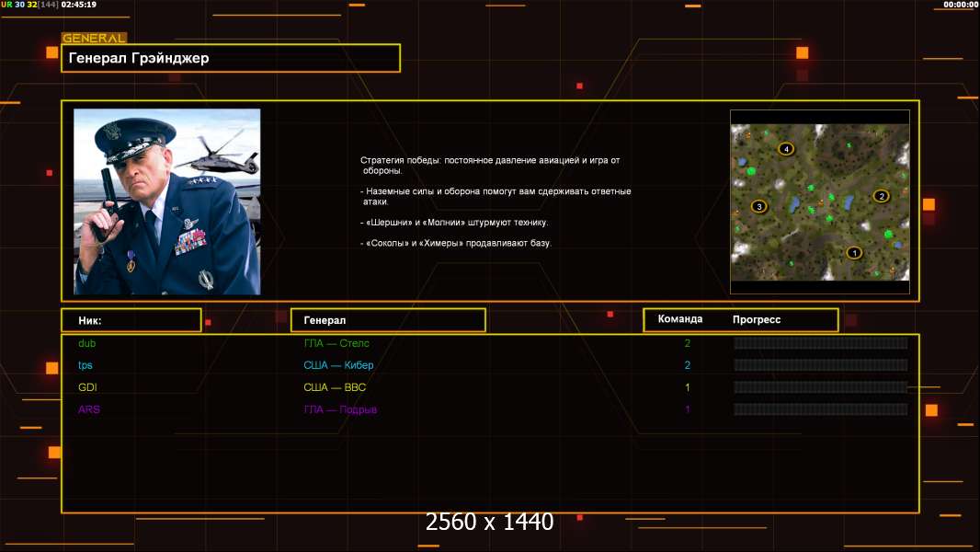
Task: Pick start position 3 on the minimap
Action: 758,206
